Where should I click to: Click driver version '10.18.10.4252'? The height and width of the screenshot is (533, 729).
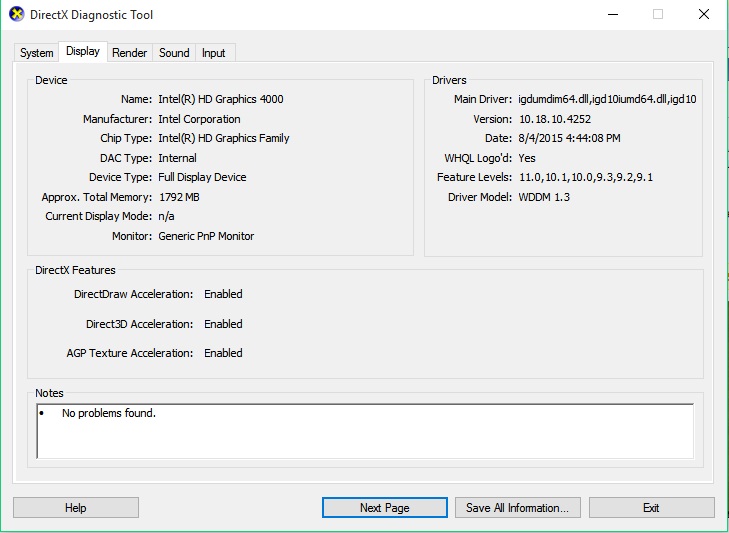pos(555,119)
